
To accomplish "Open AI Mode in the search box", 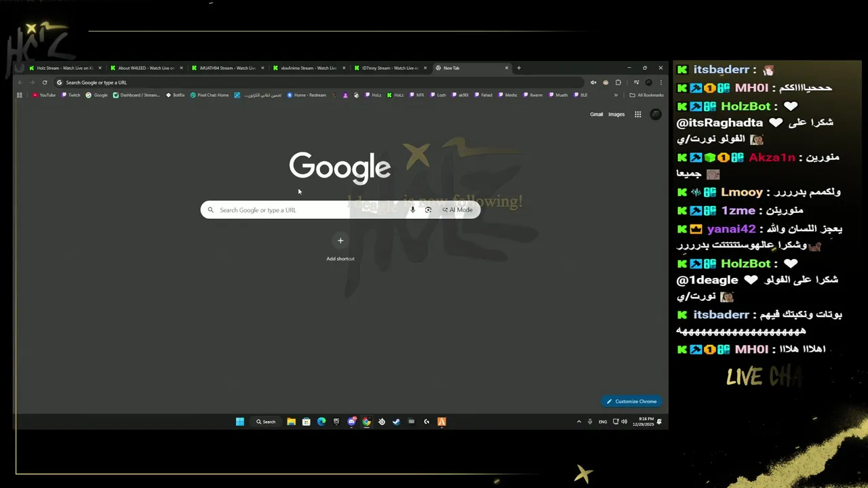I will click(458, 210).
